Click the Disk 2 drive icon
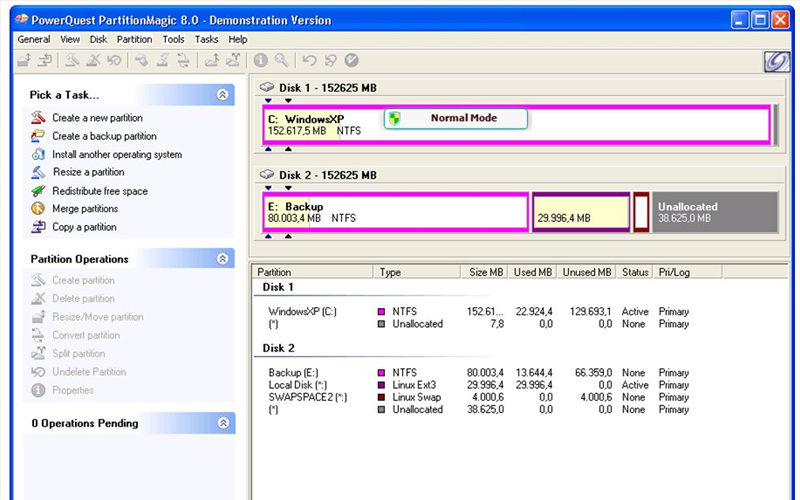 tap(267, 174)
